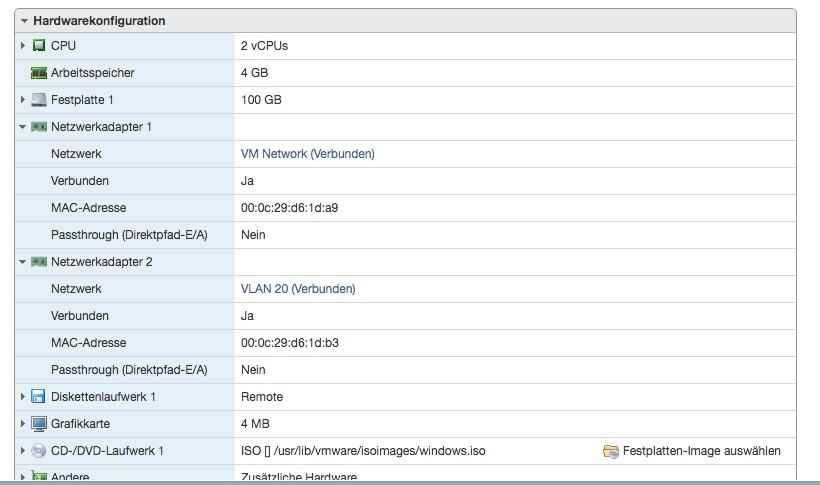Click the Arbeitsspeicher memory icon

click(x=39, y=73)
